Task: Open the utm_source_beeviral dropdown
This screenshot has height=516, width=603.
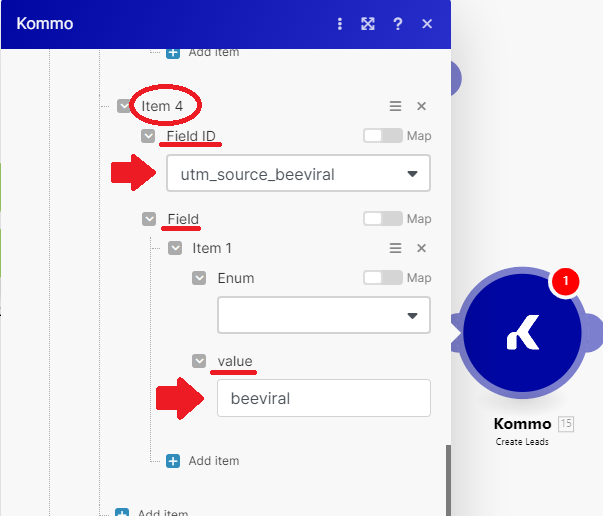Action: (298, 173)
